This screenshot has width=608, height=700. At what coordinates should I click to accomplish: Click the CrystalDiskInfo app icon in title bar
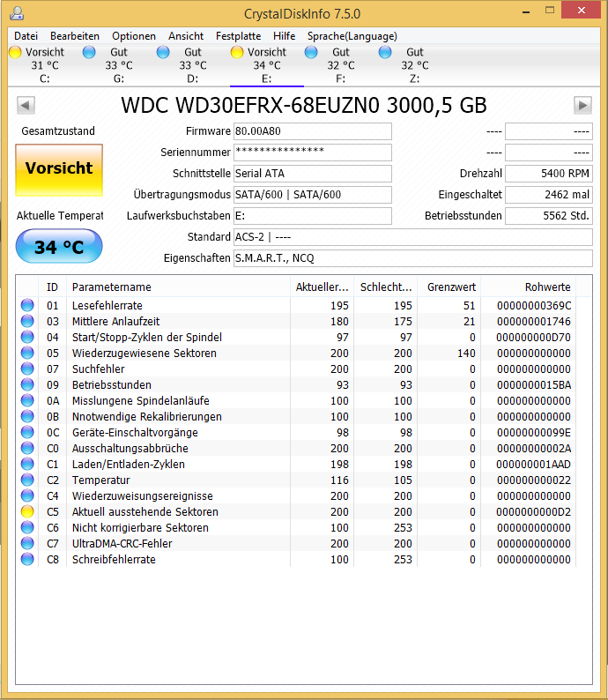coord(17,13)
